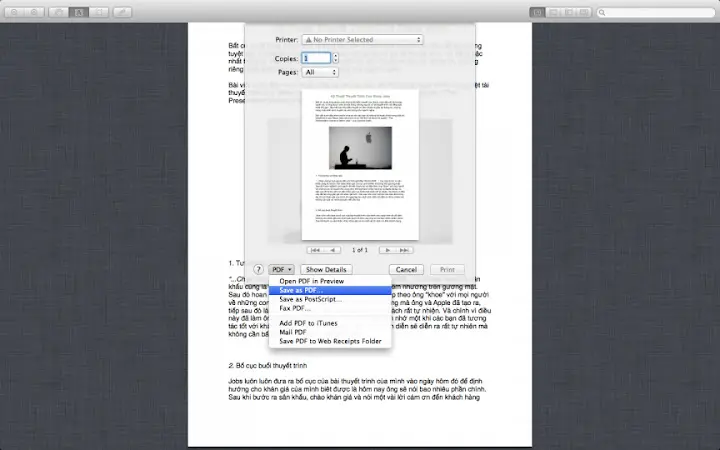
Task: Click the Copies number input field
Action: click(315, 58)
